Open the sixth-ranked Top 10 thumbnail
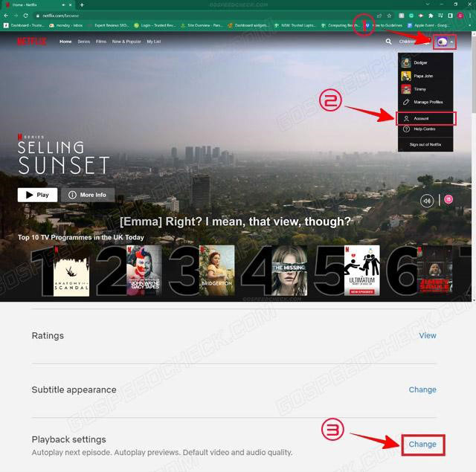 coord(434,271)
